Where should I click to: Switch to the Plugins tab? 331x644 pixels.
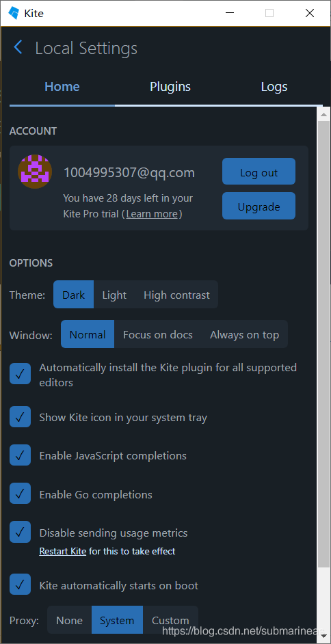coord(170,87)
